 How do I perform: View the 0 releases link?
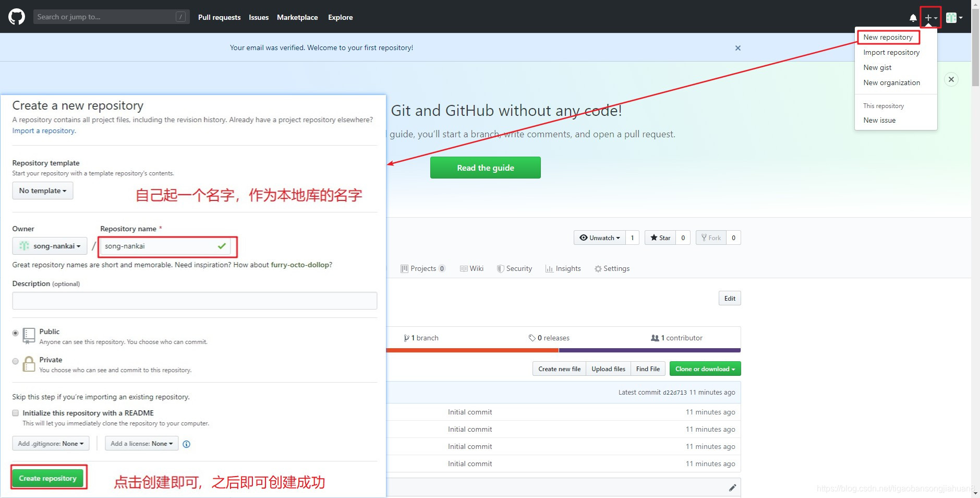[549, 338]
